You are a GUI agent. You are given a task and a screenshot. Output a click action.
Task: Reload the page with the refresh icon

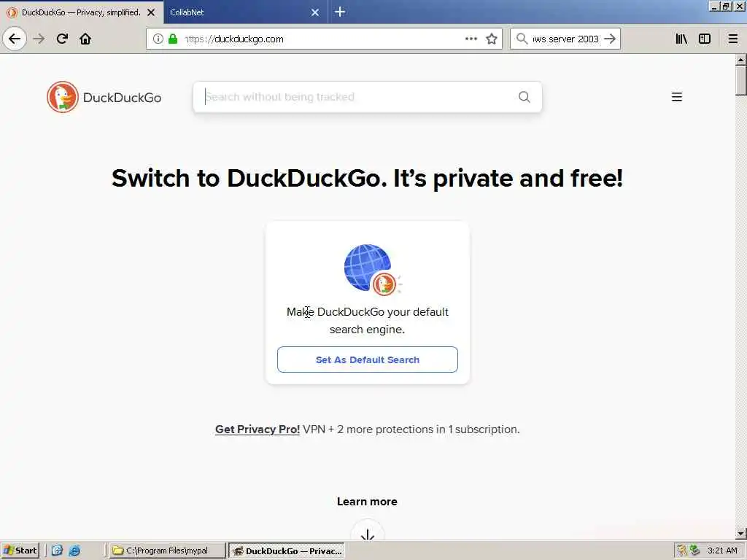(62, 39)
